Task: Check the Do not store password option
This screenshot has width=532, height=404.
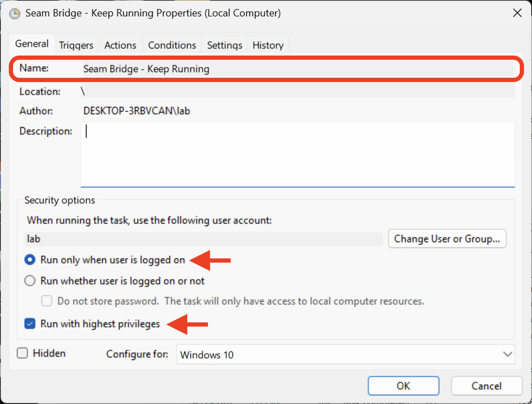Action: (x=47, y=301)
